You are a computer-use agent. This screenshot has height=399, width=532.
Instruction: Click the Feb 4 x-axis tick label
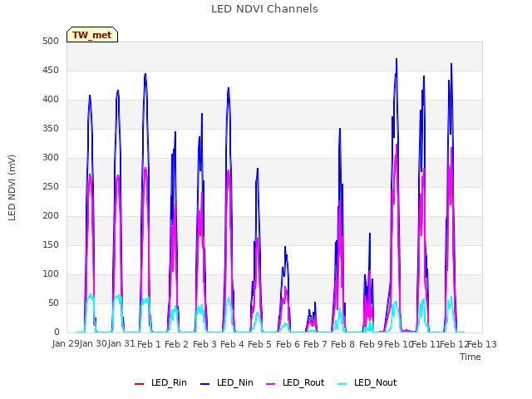232,344
